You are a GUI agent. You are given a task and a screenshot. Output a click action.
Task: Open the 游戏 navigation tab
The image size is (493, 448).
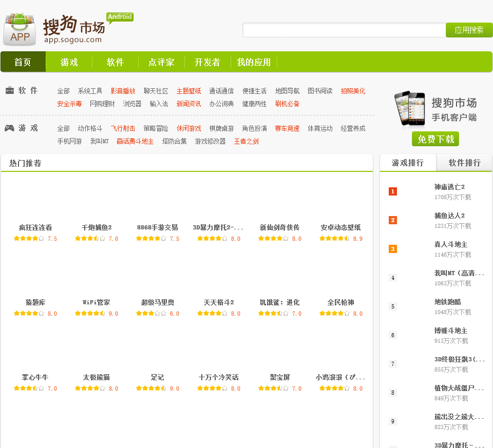pyautogui.click(x=69, y=62)
